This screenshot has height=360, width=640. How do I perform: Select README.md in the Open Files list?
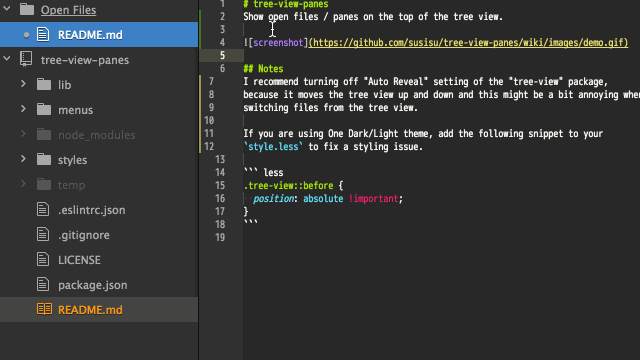pyautogui.click(x=99, y=35)
